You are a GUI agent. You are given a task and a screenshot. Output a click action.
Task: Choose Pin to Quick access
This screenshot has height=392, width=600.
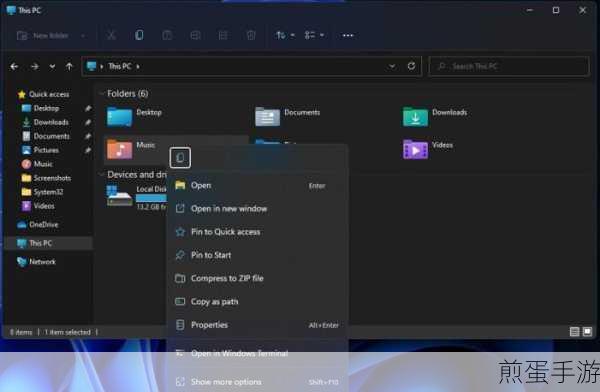click(x=257, y=232)
